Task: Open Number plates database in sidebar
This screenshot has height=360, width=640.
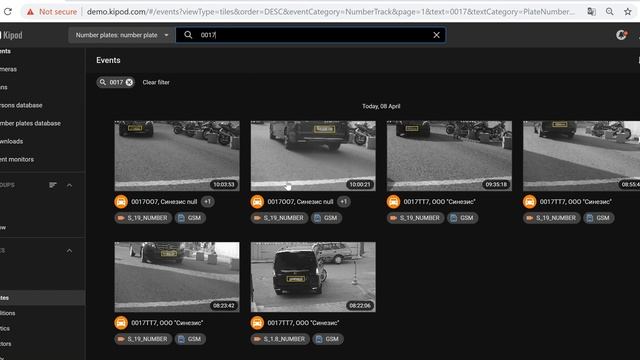Action: pos(30,123)
